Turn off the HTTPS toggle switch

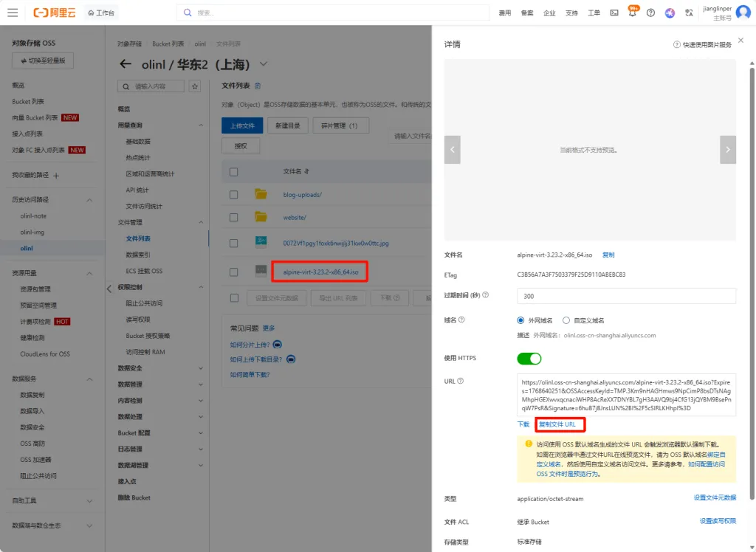[x=529, y=359]
